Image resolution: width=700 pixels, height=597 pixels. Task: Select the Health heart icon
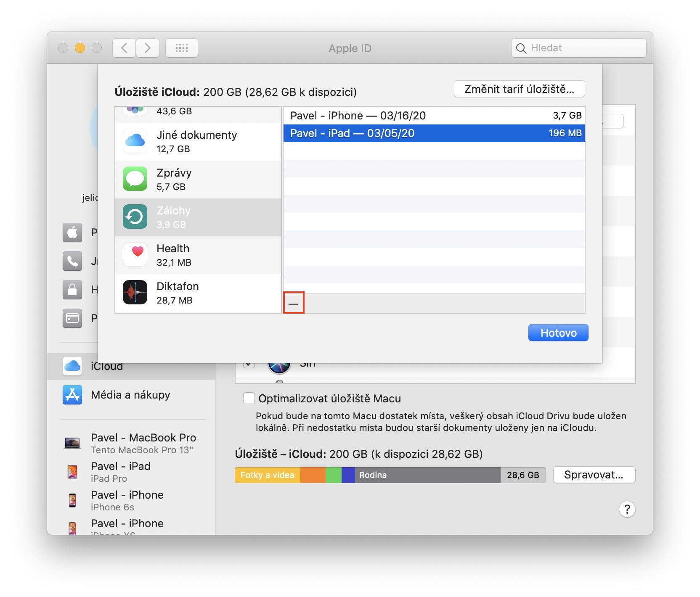(x=135, y=254)
